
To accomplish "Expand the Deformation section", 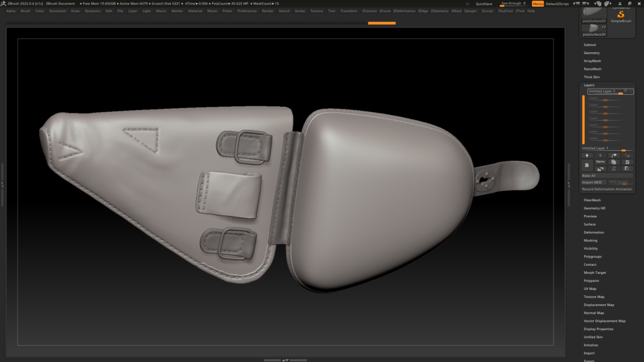I will pos(594,233).
